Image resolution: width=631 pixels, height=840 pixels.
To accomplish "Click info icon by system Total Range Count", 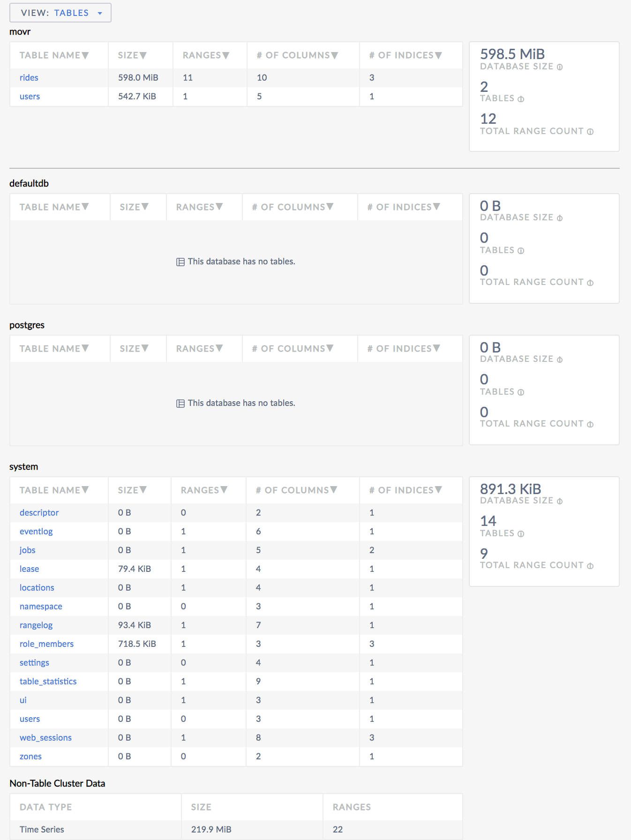I will (x=590, y=566).
